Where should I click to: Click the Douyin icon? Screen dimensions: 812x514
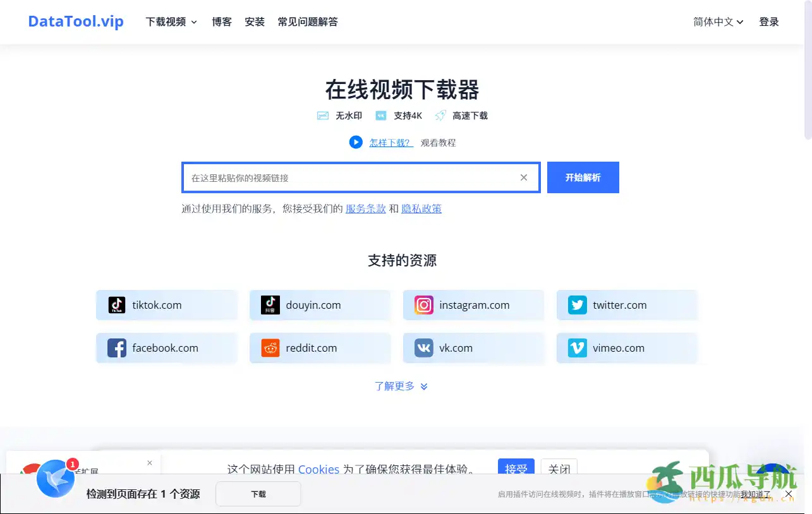(270, 305)
